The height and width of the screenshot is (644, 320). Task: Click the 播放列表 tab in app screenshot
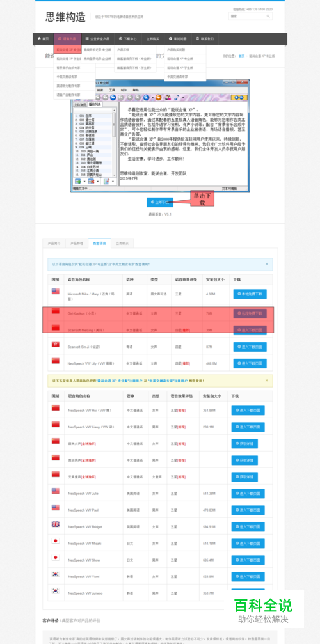tap(95, 105)
